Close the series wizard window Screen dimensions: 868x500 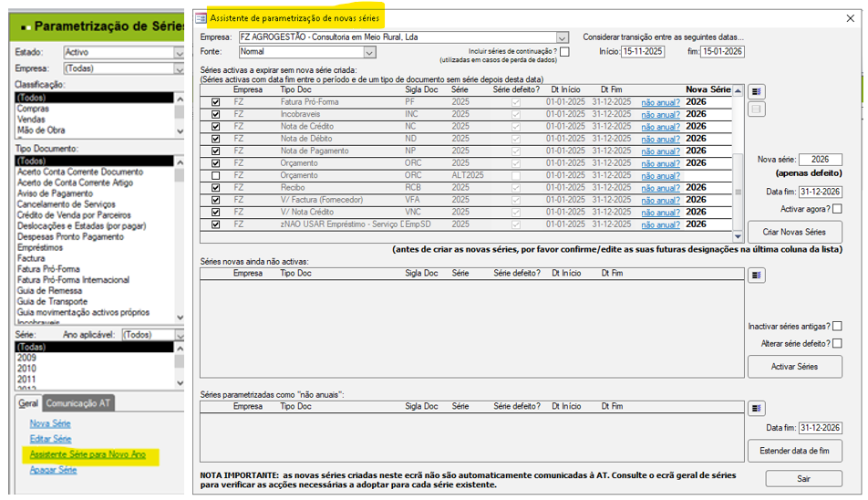coord(850,17)
